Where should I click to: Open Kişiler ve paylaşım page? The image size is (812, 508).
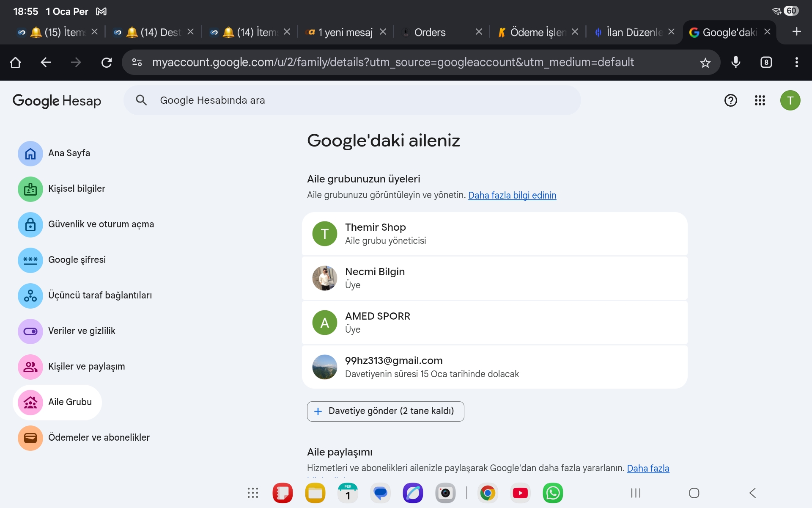(72, 367)
